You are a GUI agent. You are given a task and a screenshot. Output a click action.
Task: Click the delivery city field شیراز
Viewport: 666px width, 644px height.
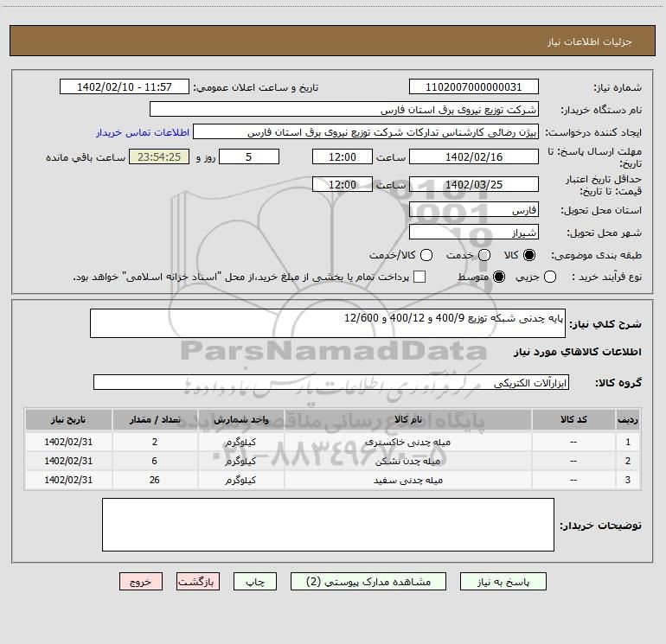tap(474, 232)
